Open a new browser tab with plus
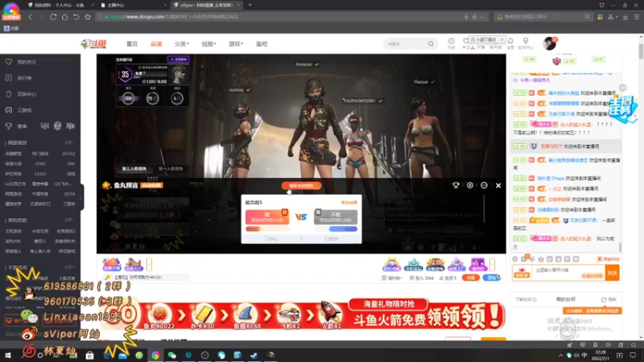Viewport: 644px width, 362px height. (250, 5)
